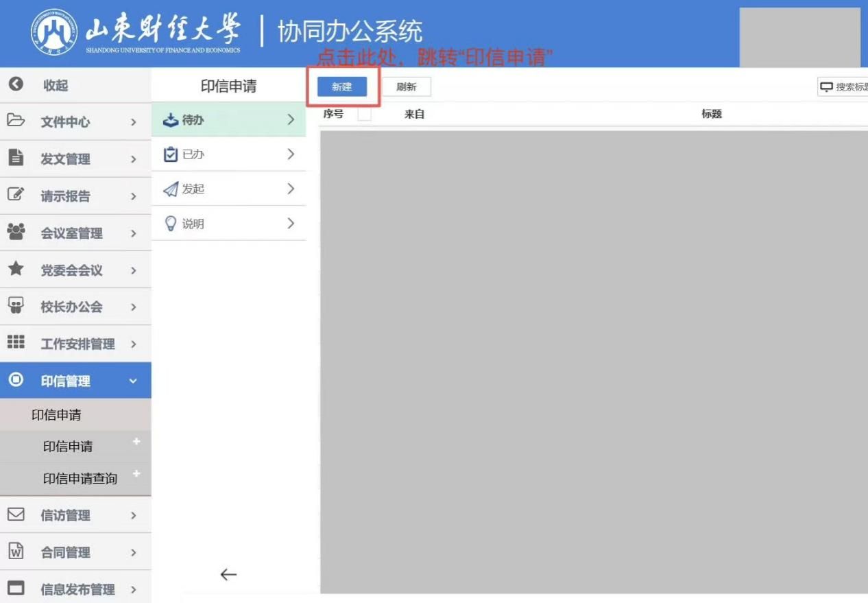The image size is (868, 603).
Task: Click the Word file icon for 合同管理
Action: [x=16, y=551]
